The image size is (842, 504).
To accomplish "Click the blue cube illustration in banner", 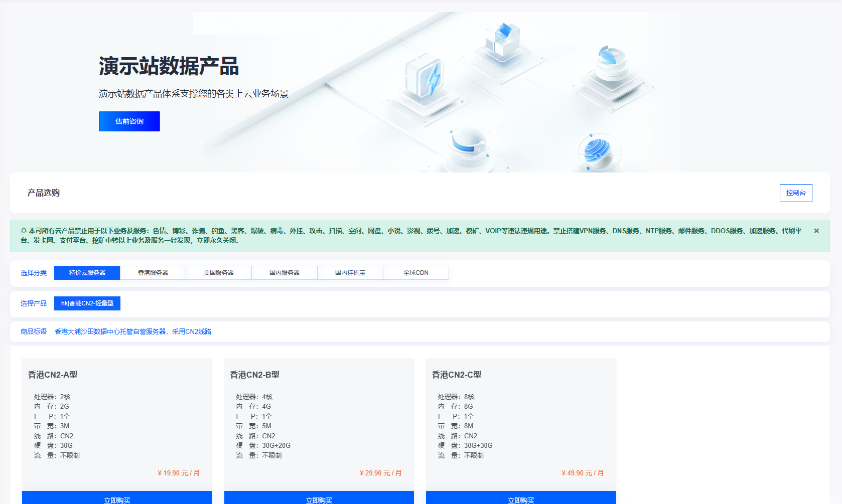I will pos(502,41).
